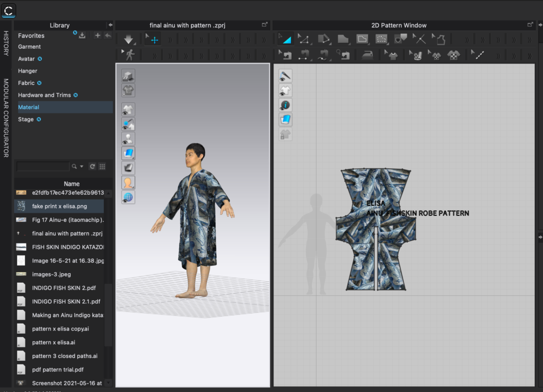The width and height of the screenshot is (543, 392).
Task: Activate the Edit Sewing tool
Action: (286, 55)
